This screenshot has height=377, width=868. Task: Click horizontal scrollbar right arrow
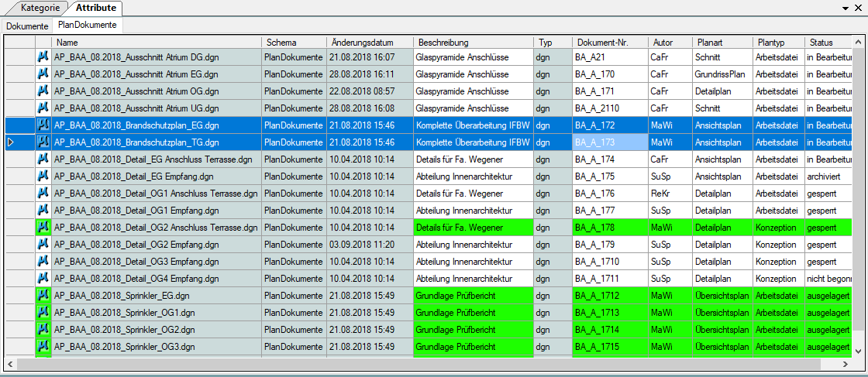846,364
